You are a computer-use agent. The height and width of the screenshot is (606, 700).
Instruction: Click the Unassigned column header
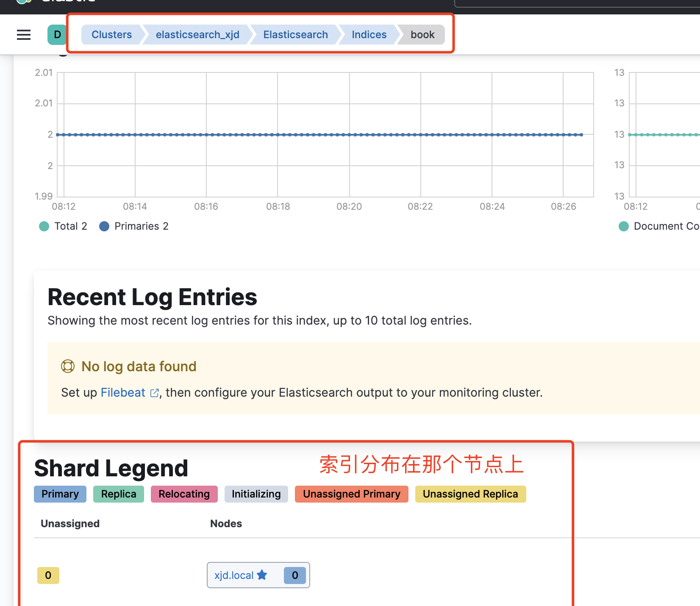coord(70,524)
